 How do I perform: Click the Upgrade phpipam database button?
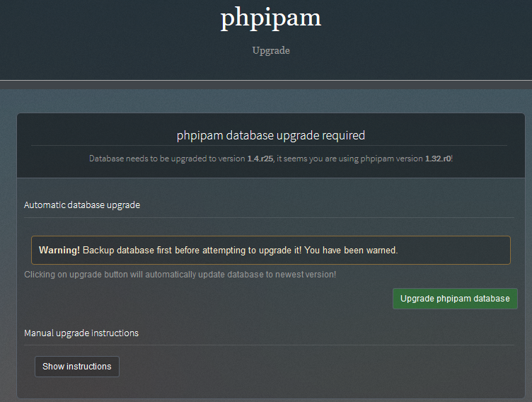click(455, 299)
